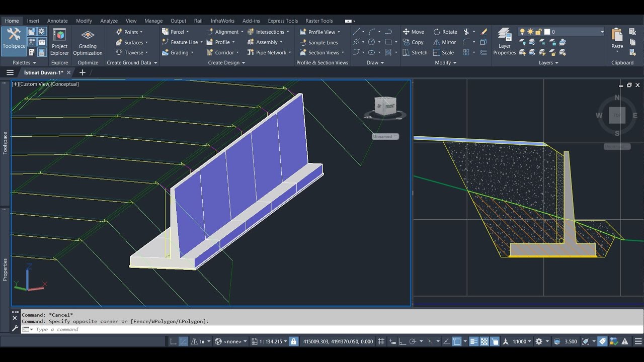Screen dimensions: 644x362
Task: Select the Line draw tool
Action: pyautogui.click(x=356, y=32)
